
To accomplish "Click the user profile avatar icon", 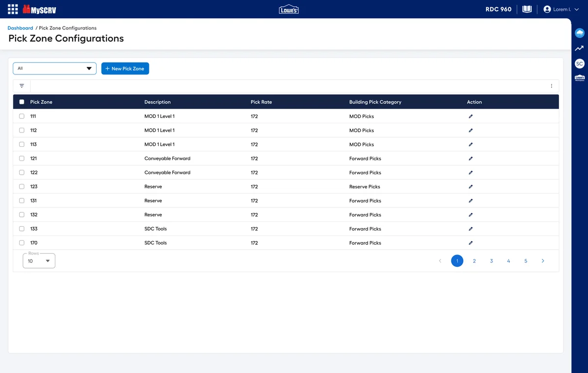I will tap(547, 9).
